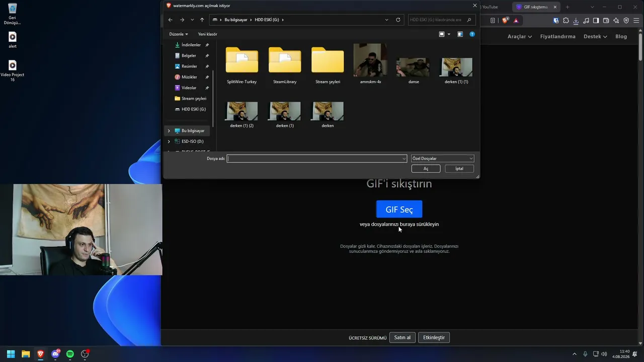Focus the Dosya adı input field
The image size is (644, 362).
coord(317,158)
